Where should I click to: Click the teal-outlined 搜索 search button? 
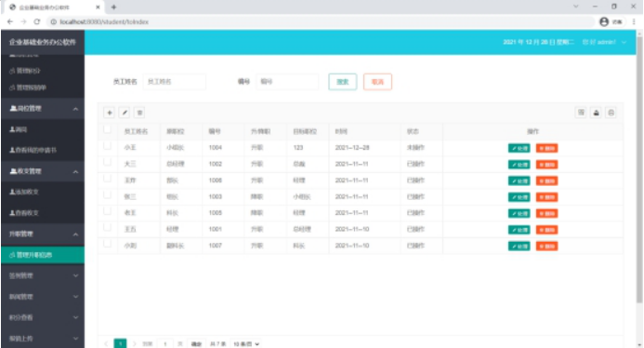343,82
